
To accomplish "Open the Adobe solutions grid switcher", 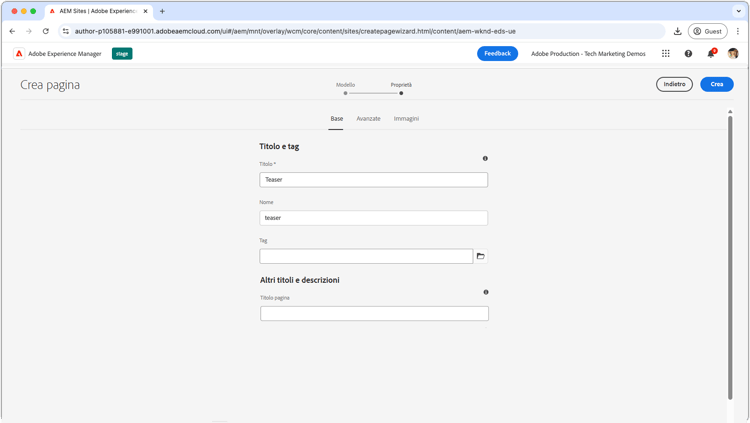I will click(665, 54).
